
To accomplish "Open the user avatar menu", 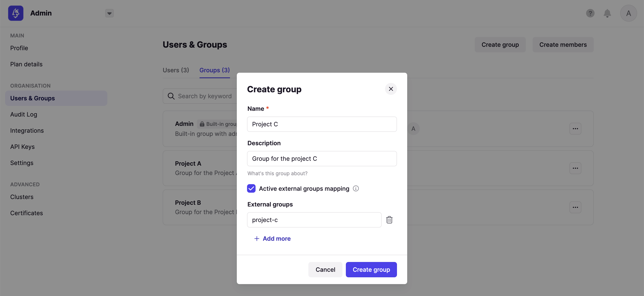I will [628, 13].
